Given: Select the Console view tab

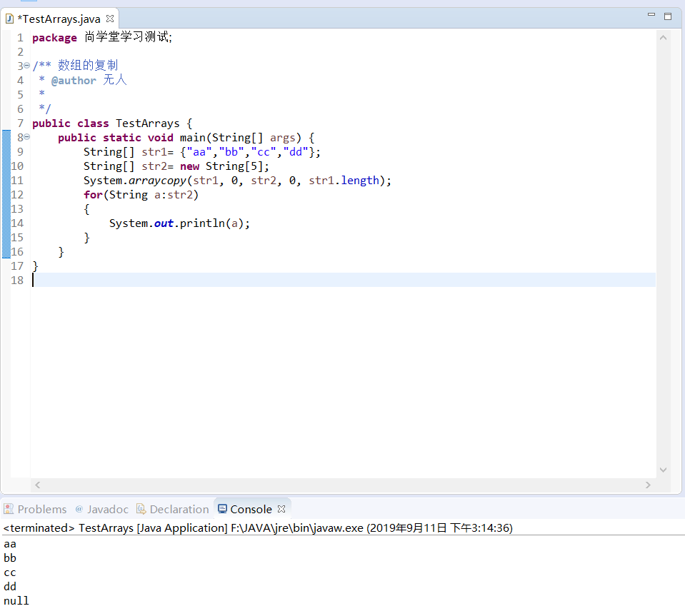Looking at the screenshot, I should coord(251,509).
